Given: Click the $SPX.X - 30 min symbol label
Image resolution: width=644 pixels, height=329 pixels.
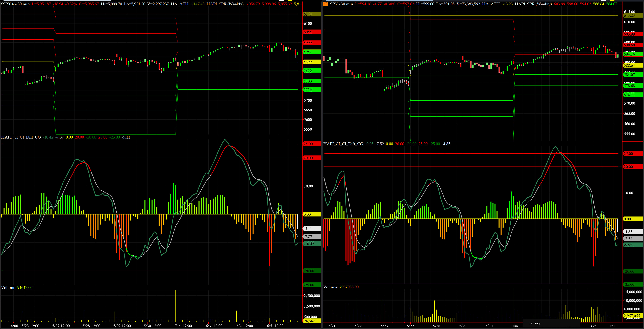Looking at the screenshot, I should [15, 4].
